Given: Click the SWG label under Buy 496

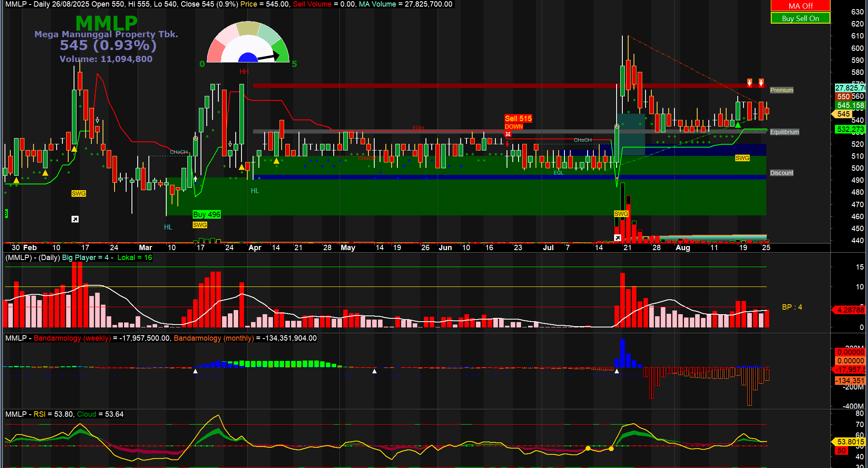Looking at the screenshot, I should 200,225.
